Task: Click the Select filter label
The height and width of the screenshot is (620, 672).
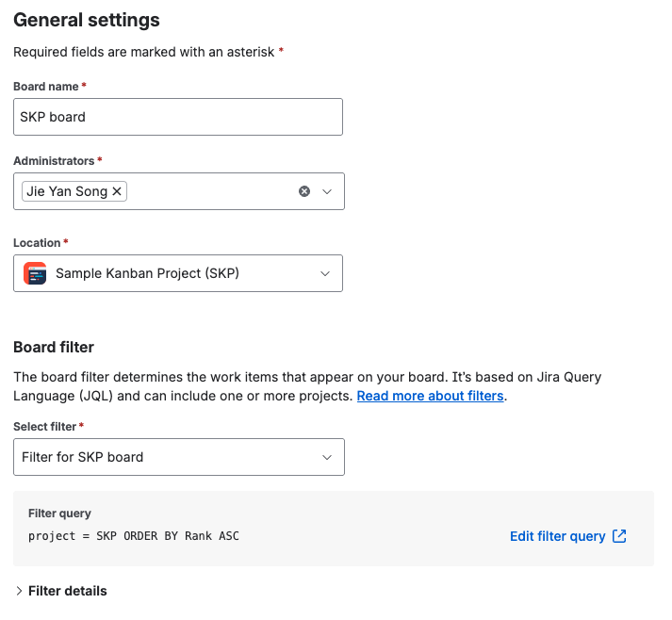Action: 44,427
